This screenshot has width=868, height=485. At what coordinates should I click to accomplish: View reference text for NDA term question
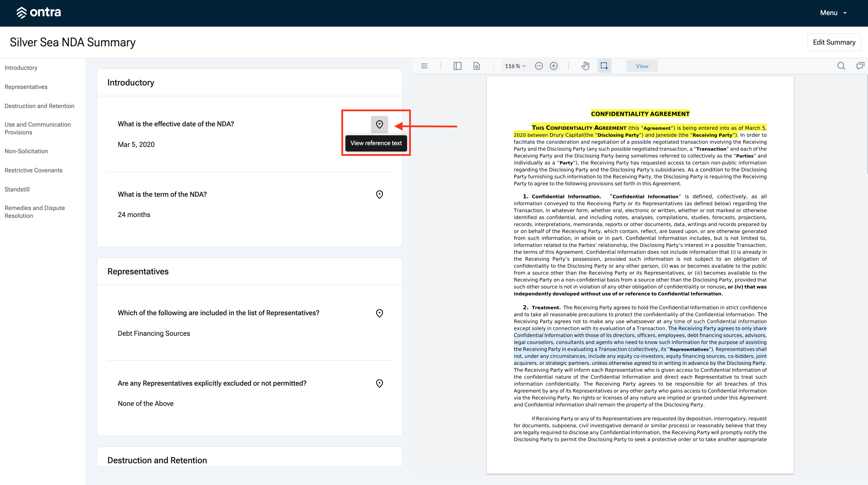379,195
